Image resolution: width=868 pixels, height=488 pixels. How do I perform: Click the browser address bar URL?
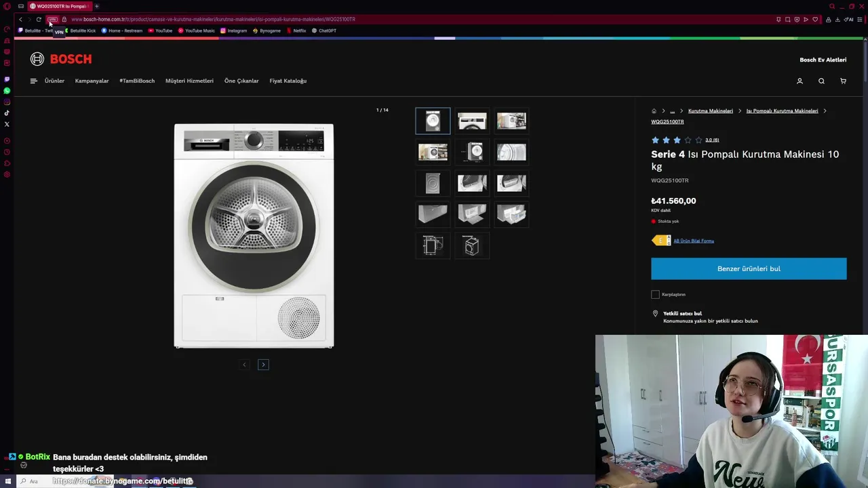(x=213, y=19)
